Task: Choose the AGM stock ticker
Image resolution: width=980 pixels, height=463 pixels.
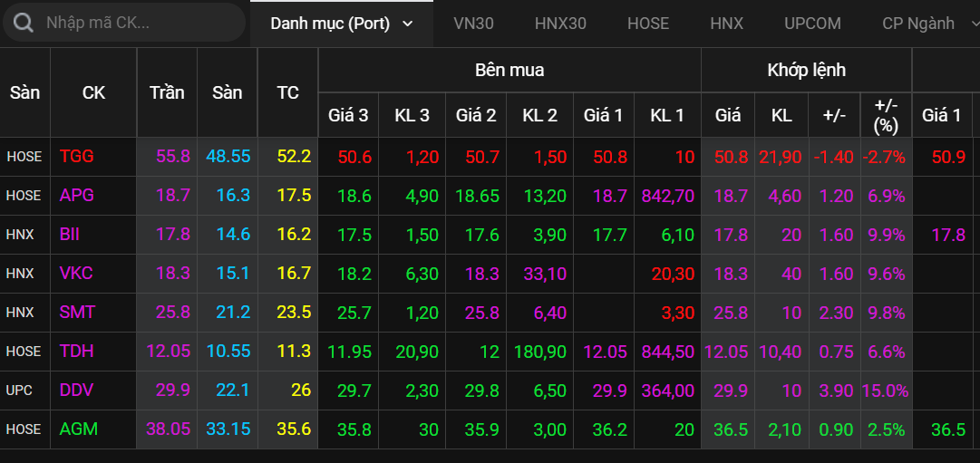Action: [x=77, y=429]
